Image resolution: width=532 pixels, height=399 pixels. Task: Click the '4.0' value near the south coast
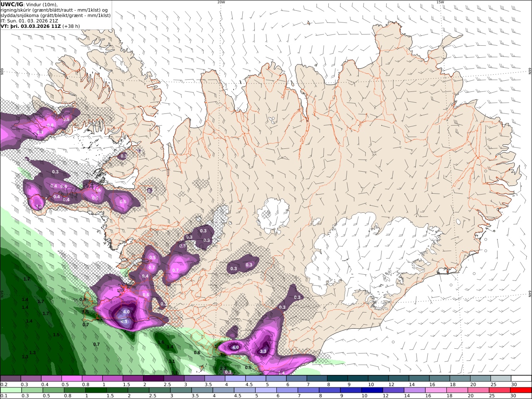click(x=235, y=347)
